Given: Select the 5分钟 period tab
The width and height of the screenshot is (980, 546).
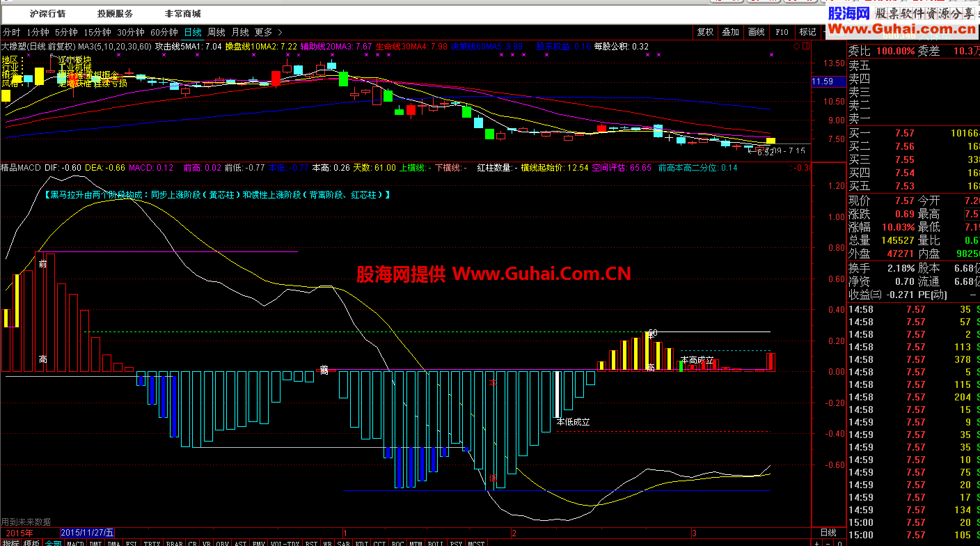Looking at the screenshot, I should tap(66, 32).
